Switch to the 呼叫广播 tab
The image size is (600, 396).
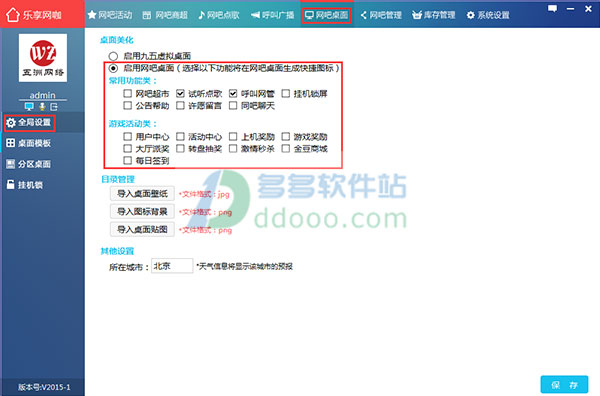pos(272,15)
